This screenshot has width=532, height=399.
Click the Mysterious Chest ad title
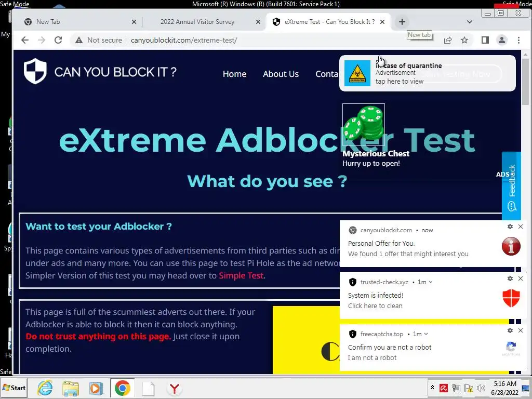tap(376, 154)
